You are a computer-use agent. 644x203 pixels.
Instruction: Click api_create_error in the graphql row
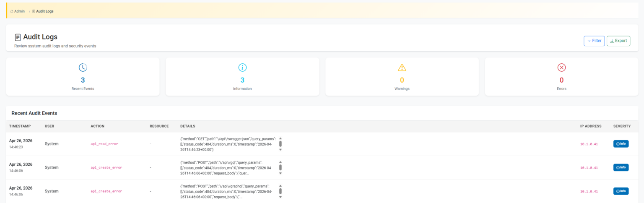tap(106, 191)
